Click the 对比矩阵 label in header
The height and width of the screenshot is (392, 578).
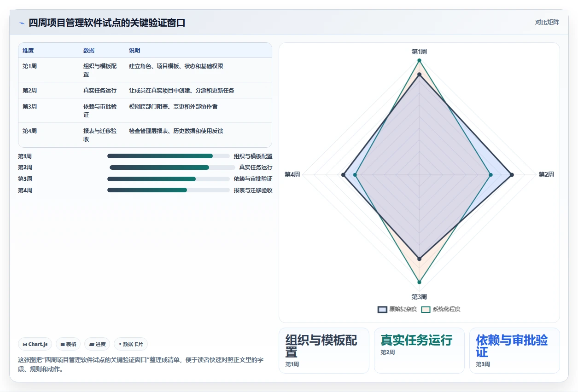547,22
